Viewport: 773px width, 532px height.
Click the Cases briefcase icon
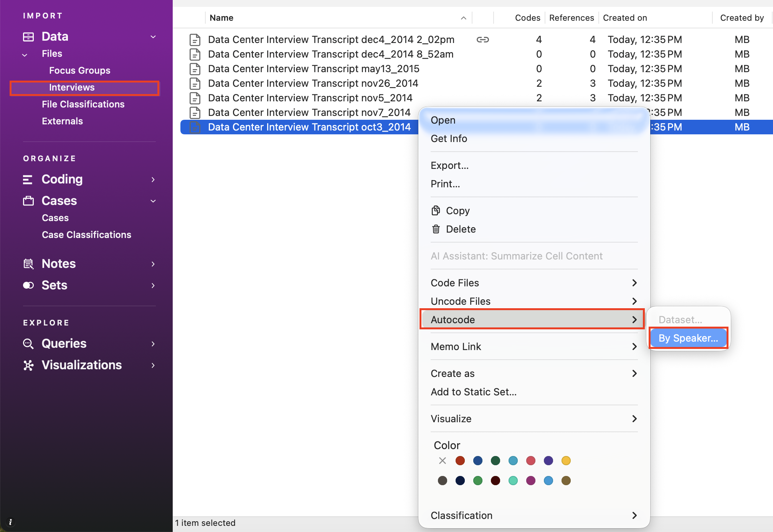click(28, 201)
